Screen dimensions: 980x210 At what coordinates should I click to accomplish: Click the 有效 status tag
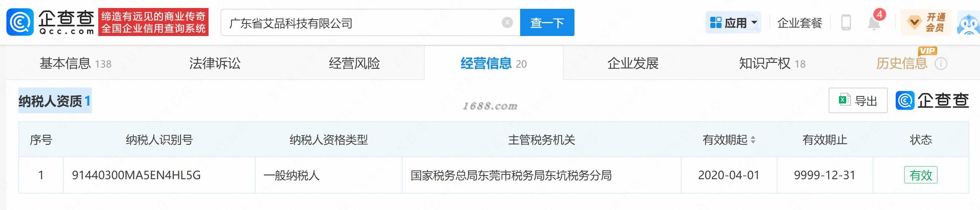[x=920, y=175]
